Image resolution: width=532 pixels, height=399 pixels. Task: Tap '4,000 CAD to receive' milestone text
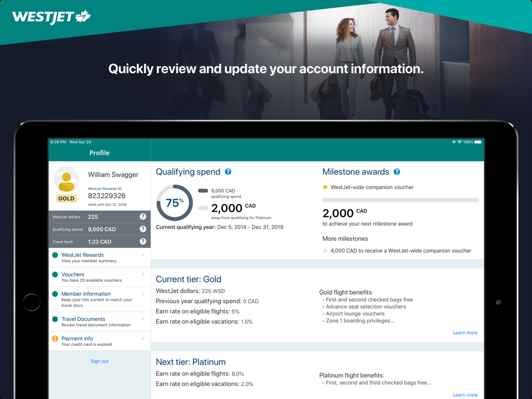coord(401,251)
